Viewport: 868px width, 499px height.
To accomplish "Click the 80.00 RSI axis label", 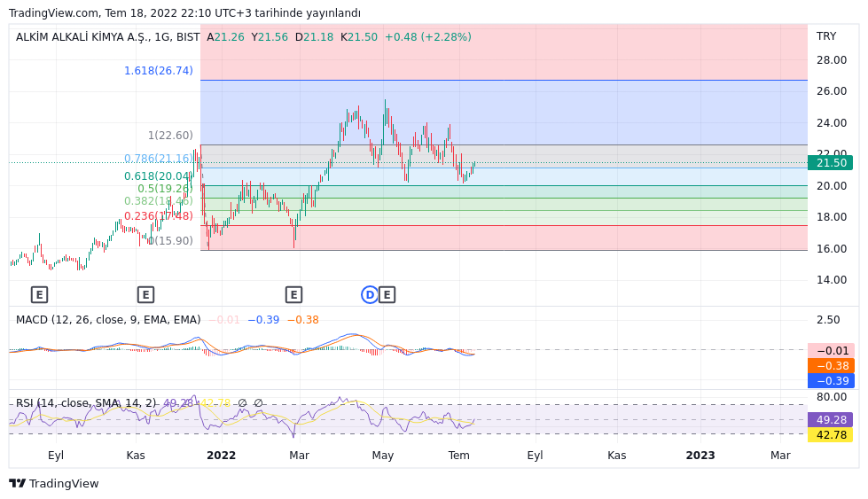I will pos(832,397).
